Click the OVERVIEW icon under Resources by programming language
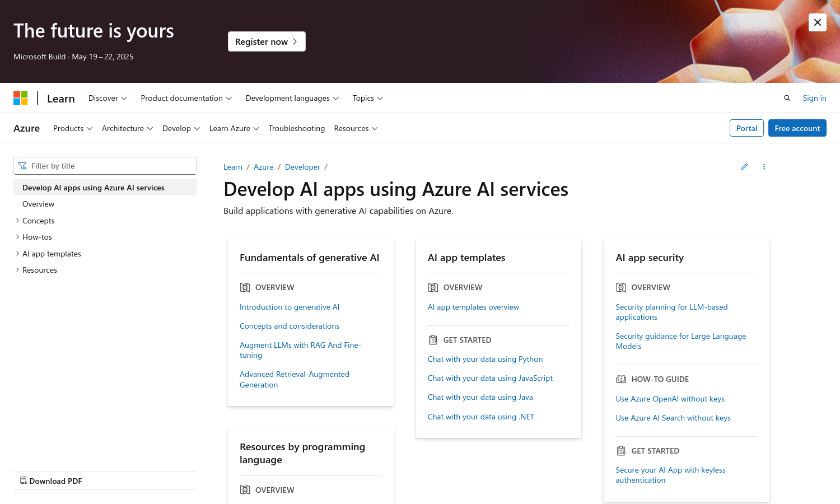The height and width of the screenshot is (504, 840). (x=245, y=489)
